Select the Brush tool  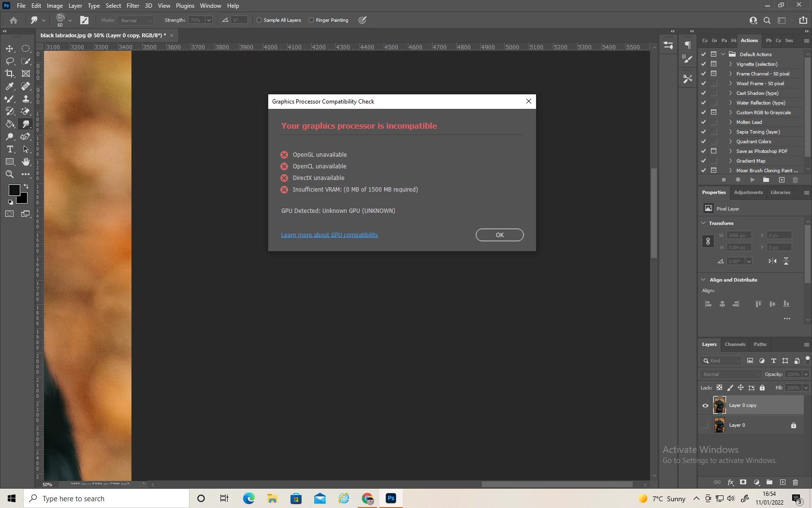coord(10,99)
